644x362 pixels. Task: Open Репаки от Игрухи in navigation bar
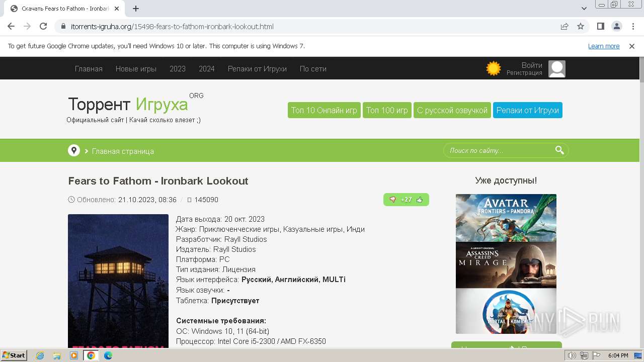point(257,69)
